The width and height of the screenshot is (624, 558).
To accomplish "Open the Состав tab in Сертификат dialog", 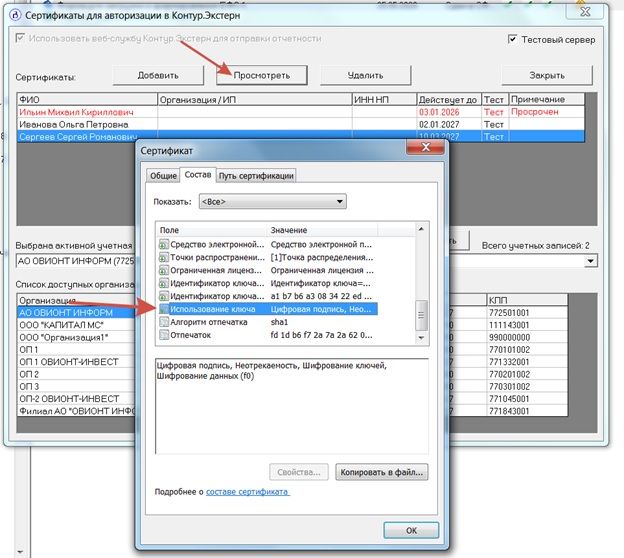I will (198, 175).
